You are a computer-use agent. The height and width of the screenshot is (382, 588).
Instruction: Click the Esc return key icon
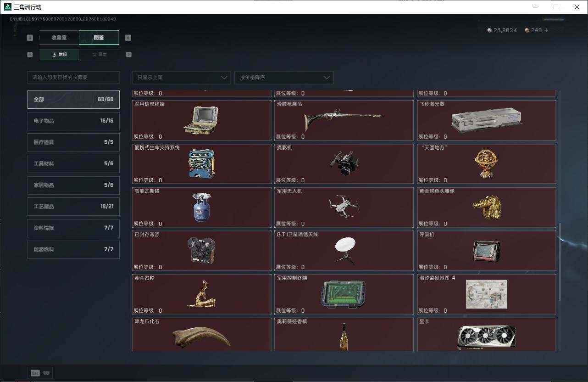pos(35,373)
